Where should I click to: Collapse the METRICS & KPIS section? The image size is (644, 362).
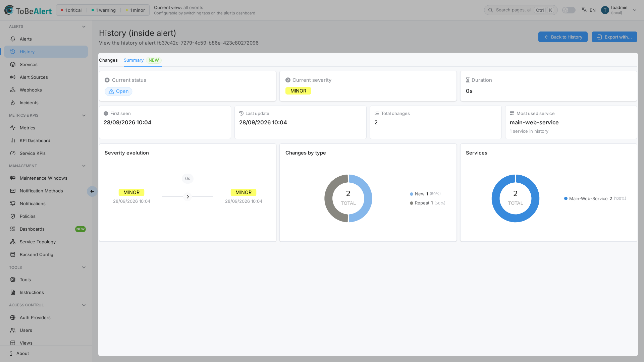tap(84, 115)
